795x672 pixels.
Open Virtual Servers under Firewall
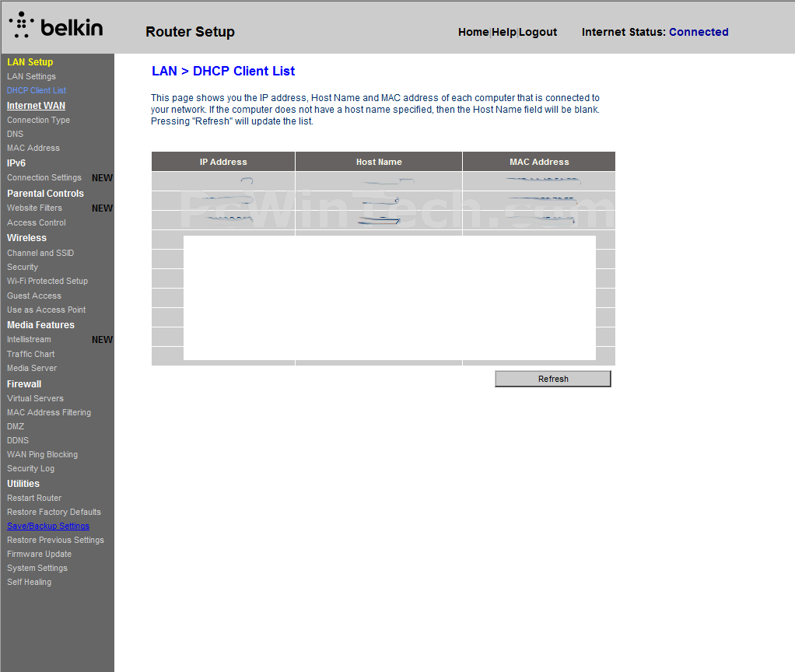[x=36, y=398]
